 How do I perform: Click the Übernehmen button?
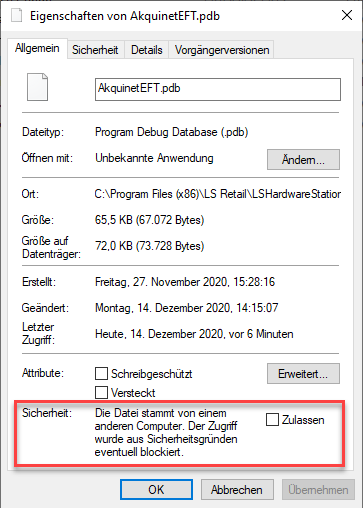tap(318, 490)
